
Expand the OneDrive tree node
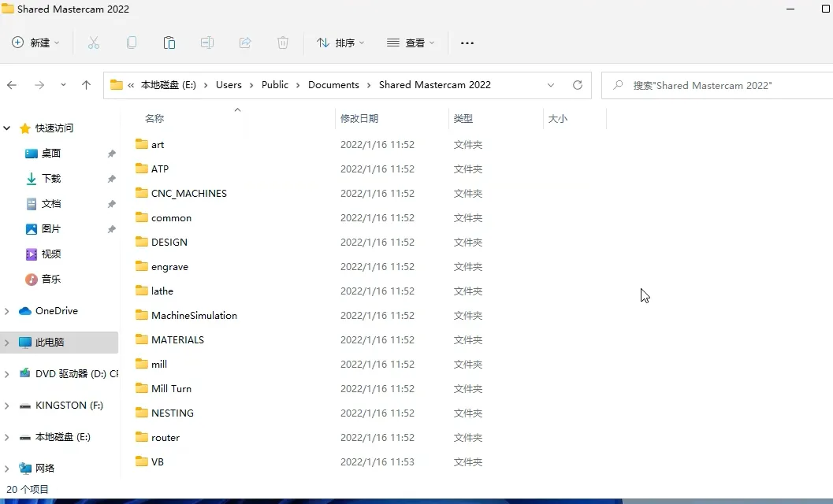7,311
